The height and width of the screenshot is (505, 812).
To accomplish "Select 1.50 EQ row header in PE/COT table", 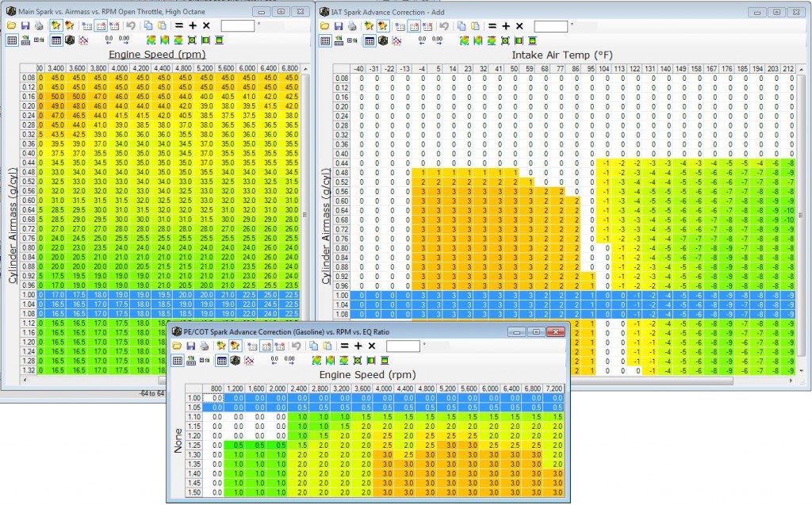I will 194,492.
